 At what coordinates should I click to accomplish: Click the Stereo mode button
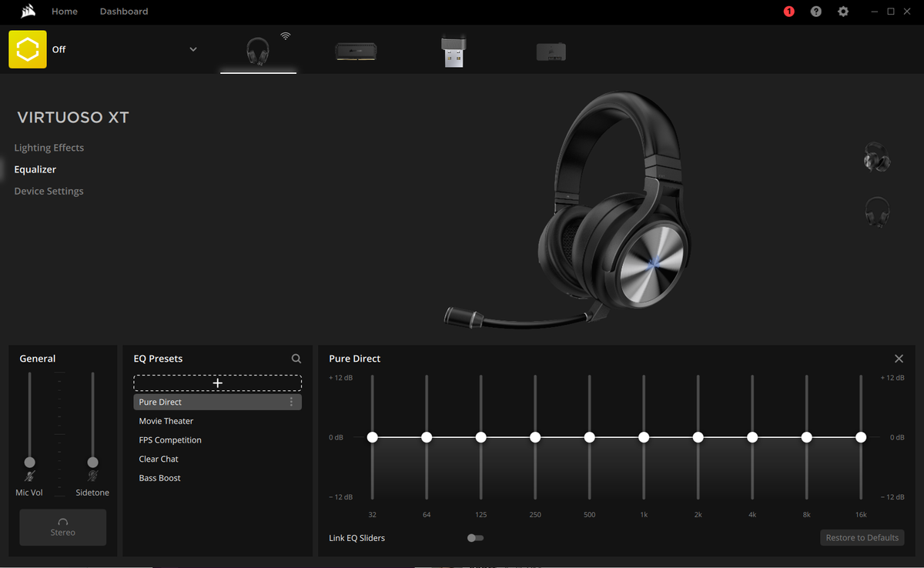(62, 527)
